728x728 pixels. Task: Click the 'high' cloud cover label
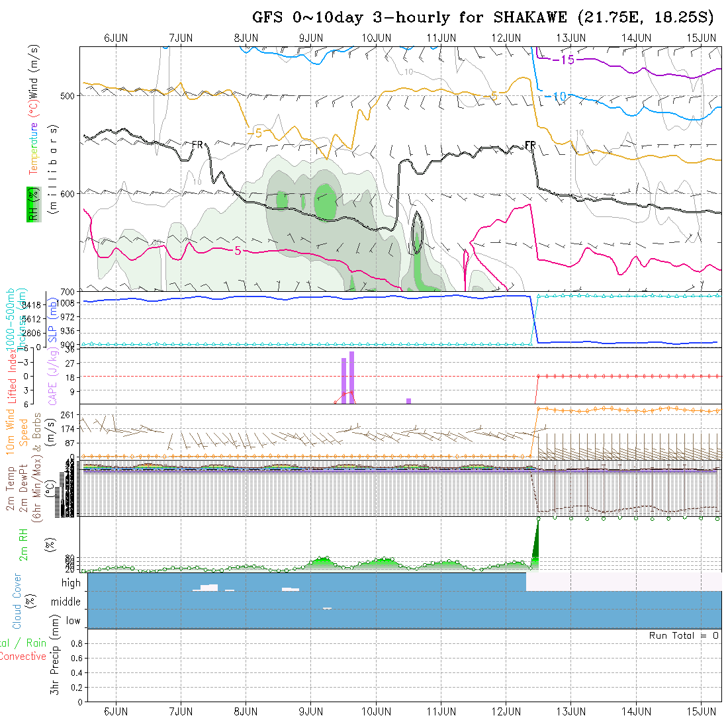(x=71, y=583)
